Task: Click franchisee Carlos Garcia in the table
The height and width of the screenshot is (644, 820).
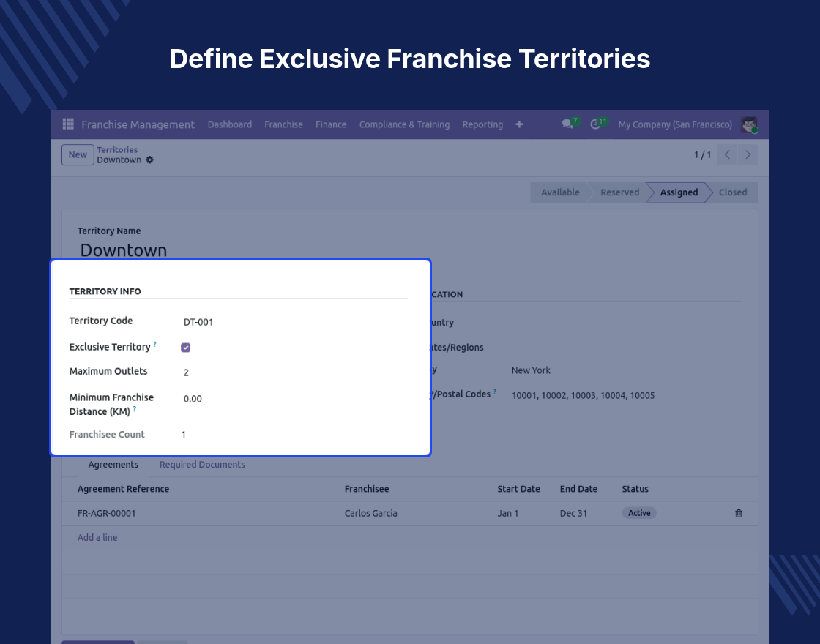Action: (x=370, y=513)
